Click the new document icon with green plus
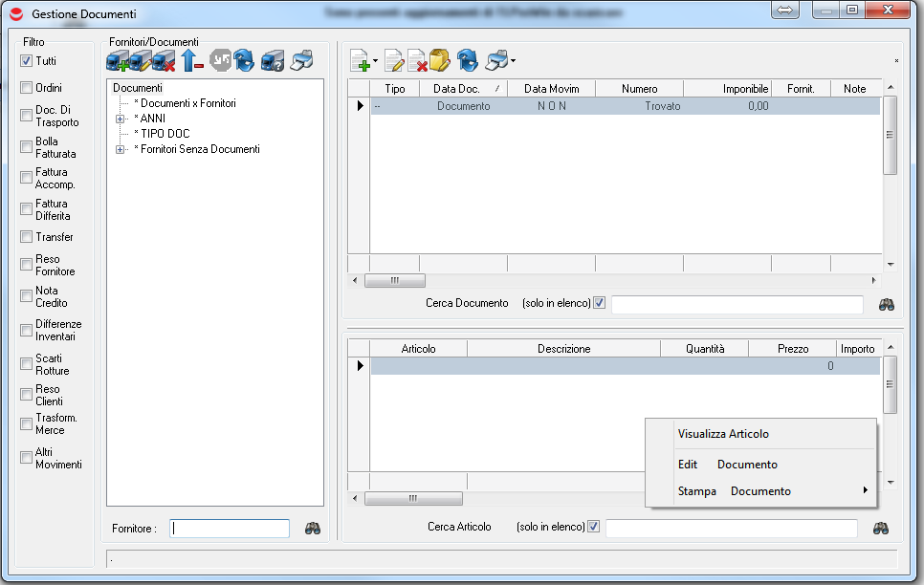 361,62
